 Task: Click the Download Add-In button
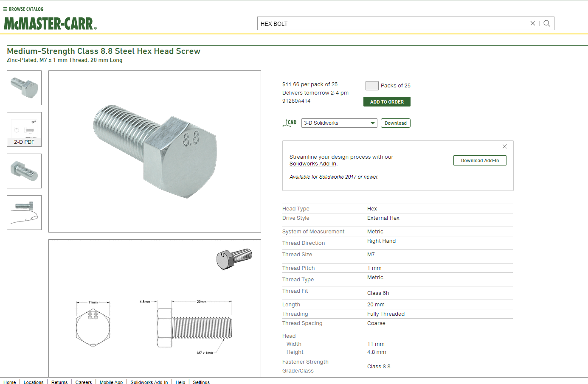(x=480, y=160)
